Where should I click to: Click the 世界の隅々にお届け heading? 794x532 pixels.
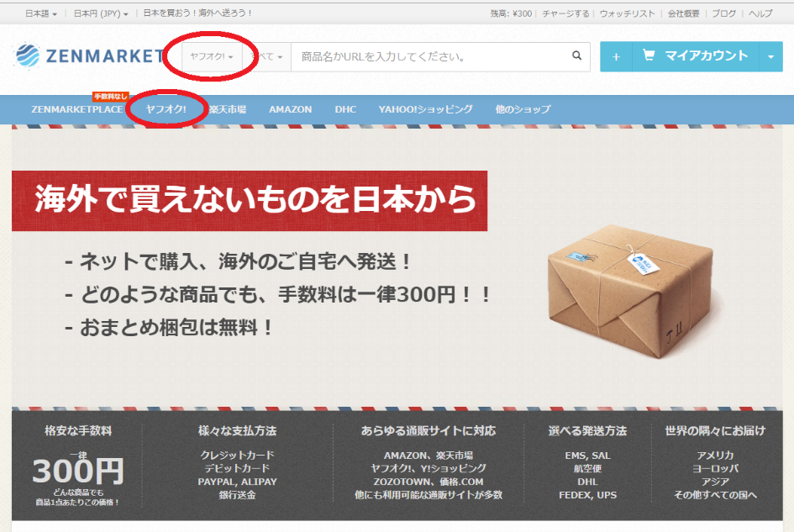(x=715, y=431)
